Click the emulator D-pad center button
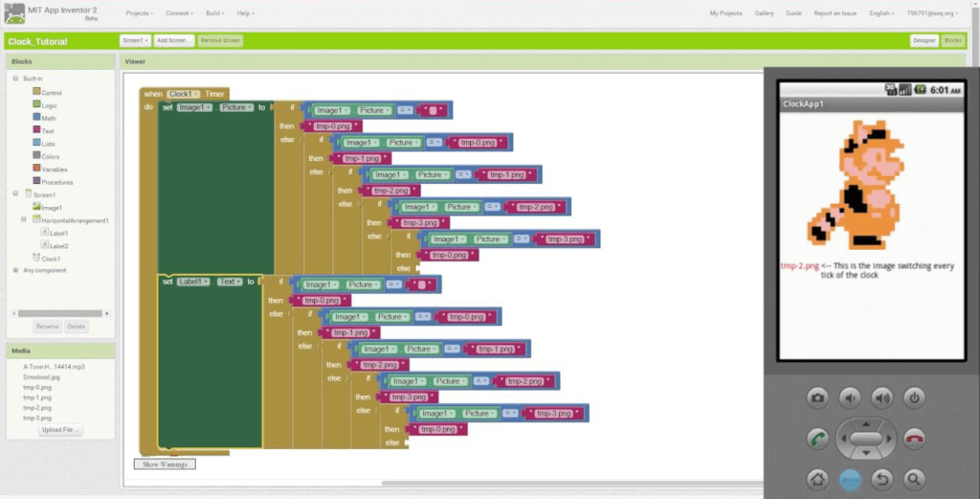This screenshot has height=499, width=980. pyautogui.click(x=866, y=439)
